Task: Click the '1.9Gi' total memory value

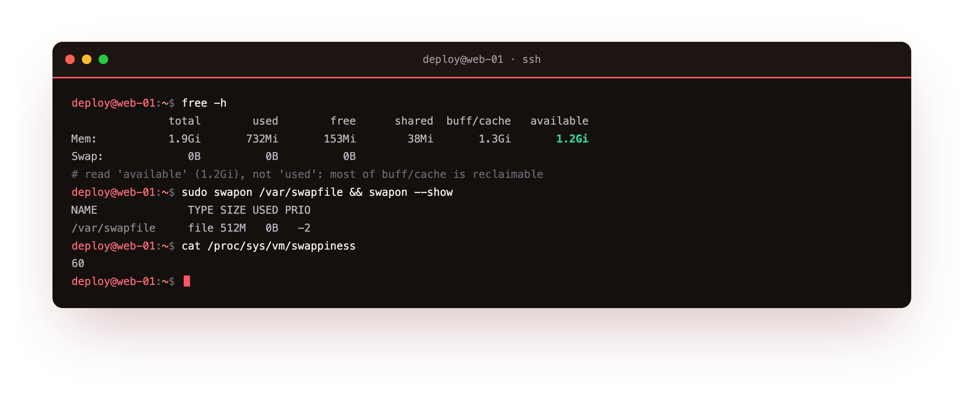Action: tap(184, 139)
